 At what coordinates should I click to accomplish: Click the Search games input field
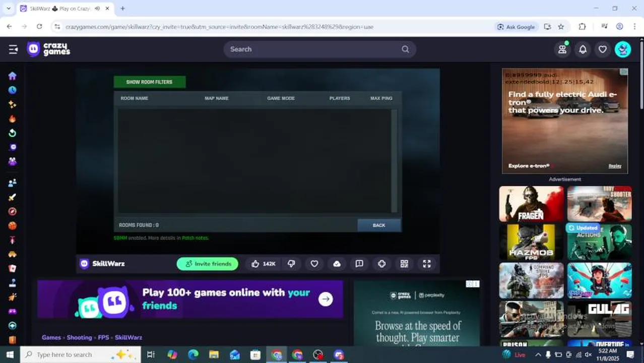coord(319,49)
